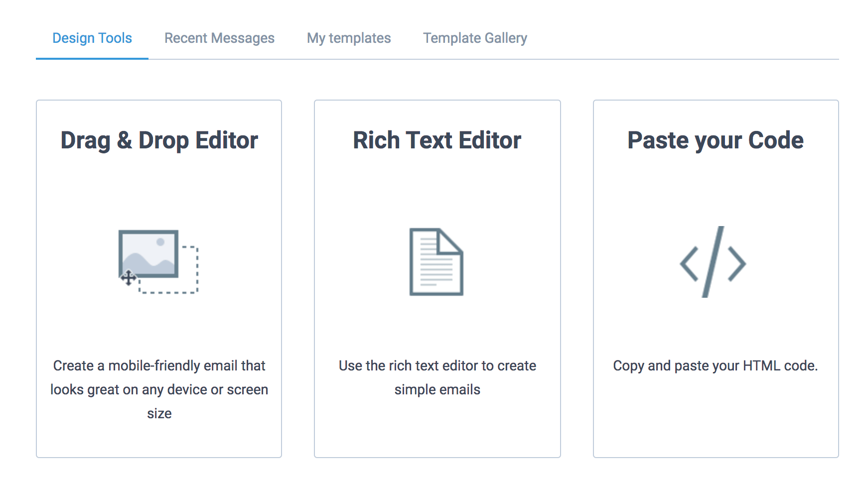Click 'Use the rich text editor' description

click(x=437, y=377)
